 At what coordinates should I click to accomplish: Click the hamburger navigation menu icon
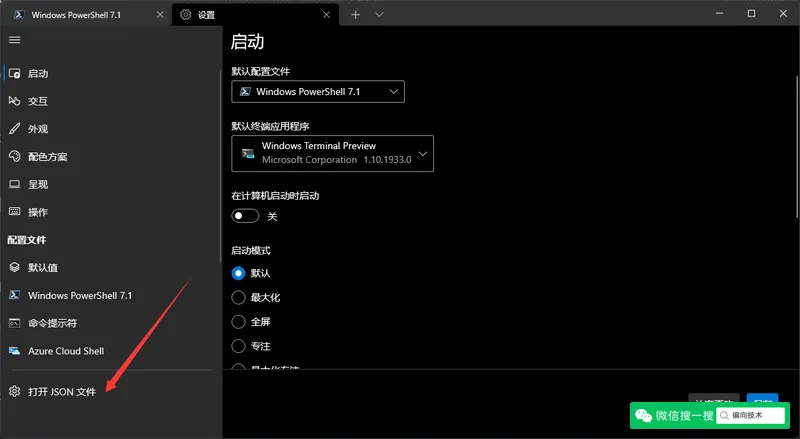coord(14,40)
